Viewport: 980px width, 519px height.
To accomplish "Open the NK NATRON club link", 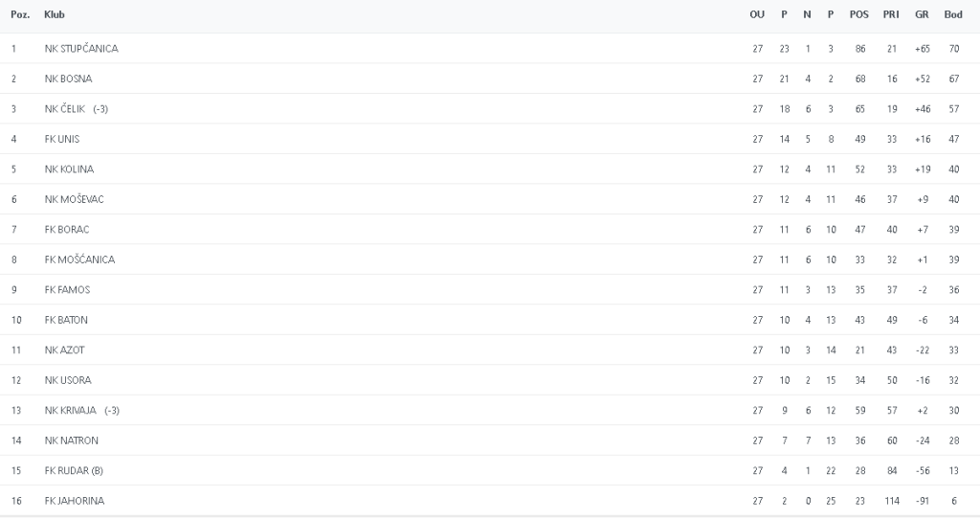I will pyautogui.click(x=71, y=440).
